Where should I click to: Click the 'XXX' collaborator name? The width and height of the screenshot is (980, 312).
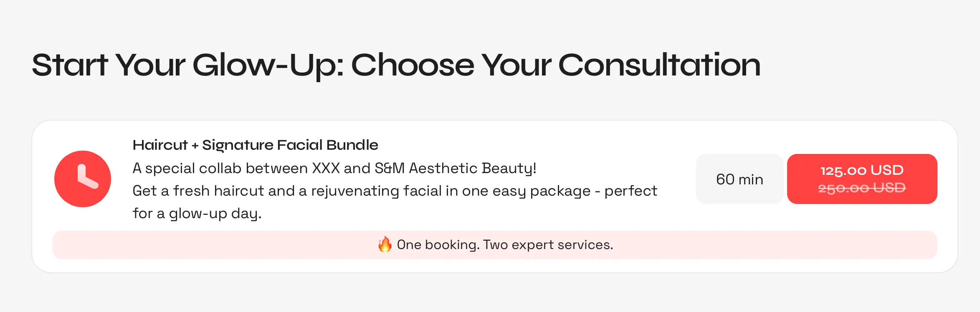point(326,168)
